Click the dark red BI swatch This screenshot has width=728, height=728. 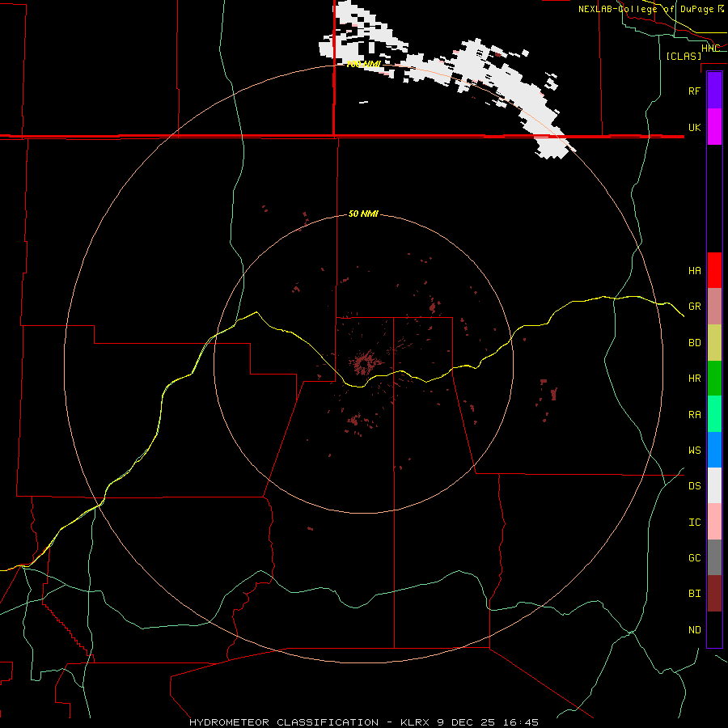click(x=714, y=594)
